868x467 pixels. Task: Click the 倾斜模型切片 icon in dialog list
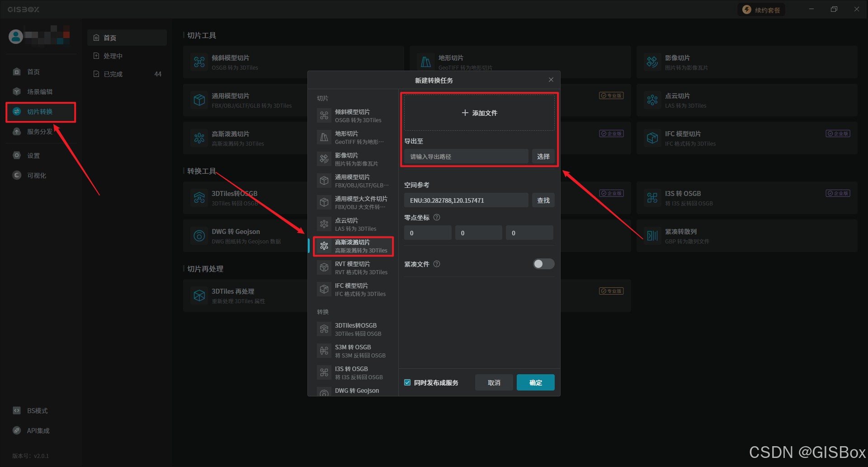pyautogui.click(x=324, y=115)
